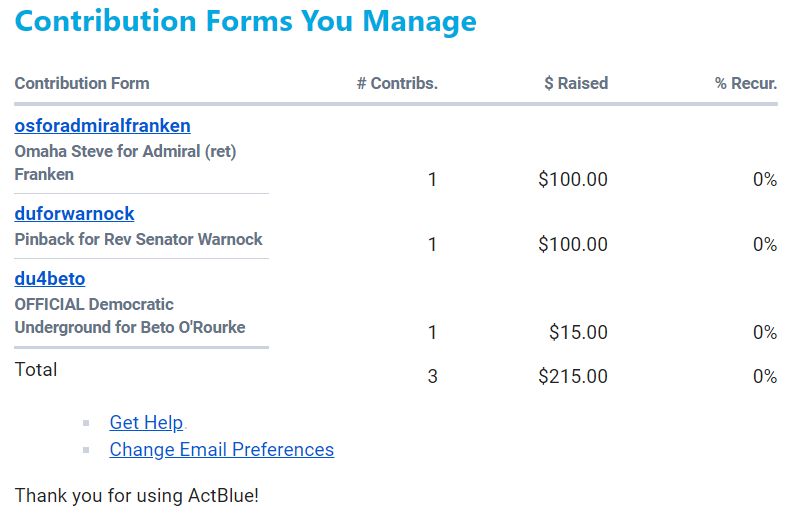
Task: Click the Total row label
Action: [x=36, y=369]
